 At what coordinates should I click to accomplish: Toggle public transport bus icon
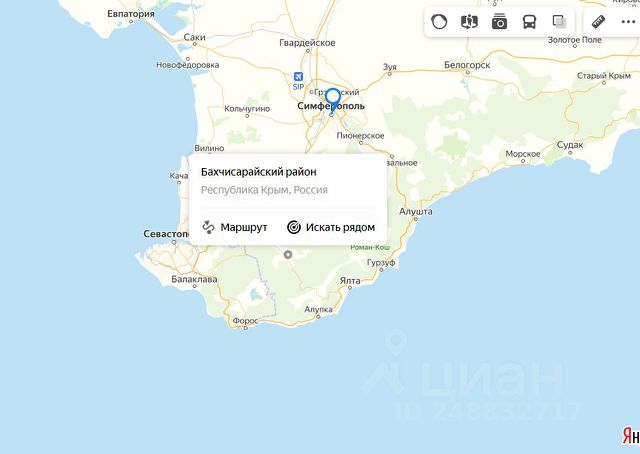[x=529, y=22]
